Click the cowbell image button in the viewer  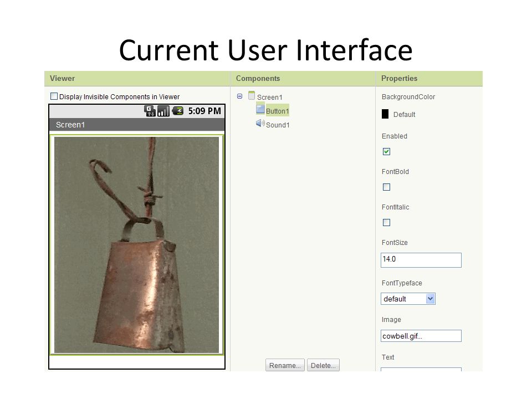[137, 245]
